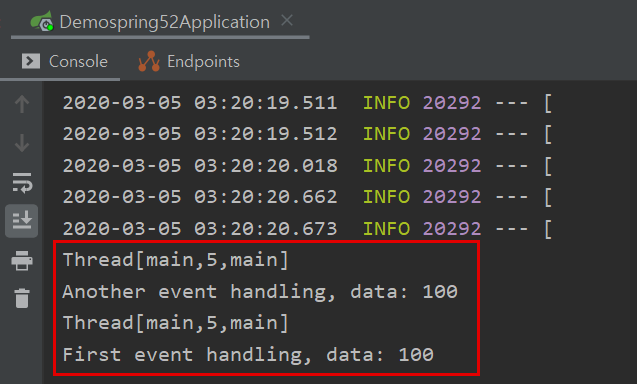Click the Down the stack trace arrow

click(x=22, y=143)
